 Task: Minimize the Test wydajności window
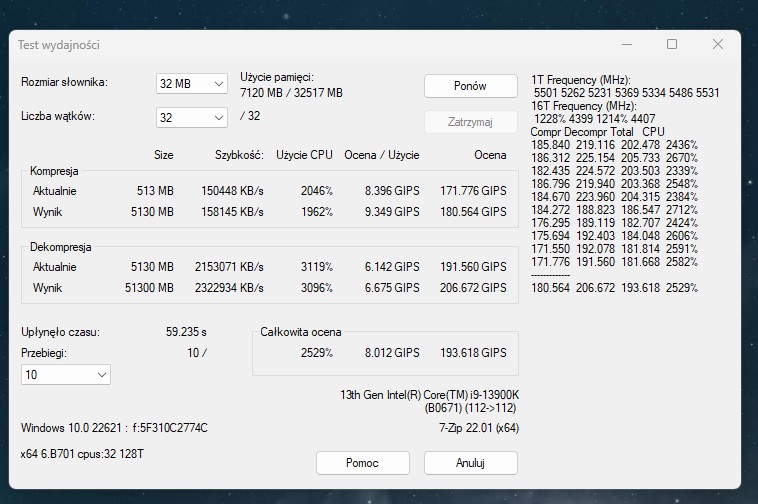(626, 44)
